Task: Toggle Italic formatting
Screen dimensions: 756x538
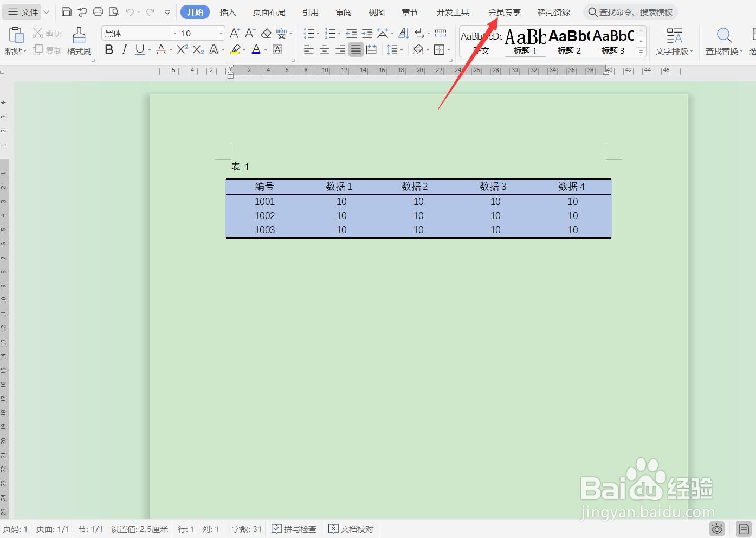Action: pyautogui.click(x=124, y=50)
